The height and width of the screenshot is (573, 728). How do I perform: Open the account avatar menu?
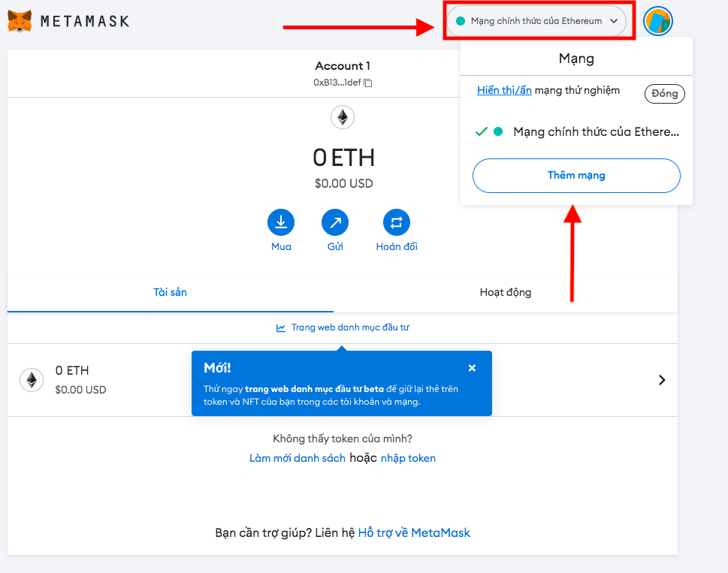coord(657,21)
